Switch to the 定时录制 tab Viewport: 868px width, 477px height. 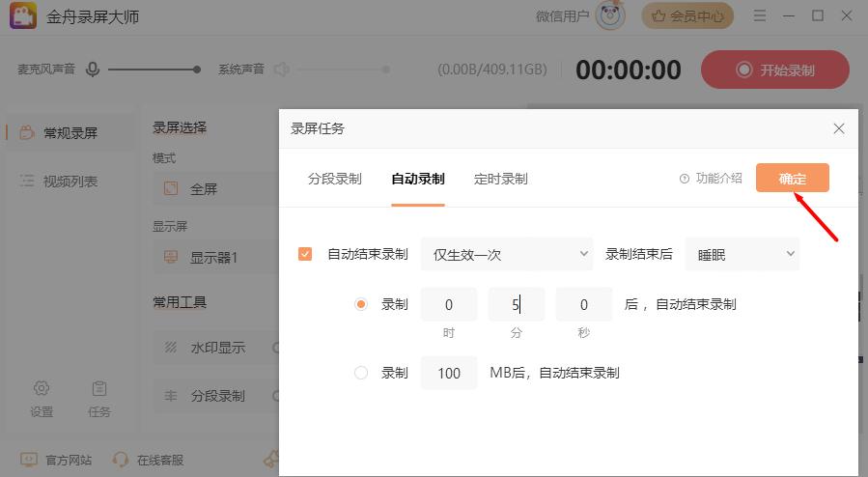(x=501, y=179)
